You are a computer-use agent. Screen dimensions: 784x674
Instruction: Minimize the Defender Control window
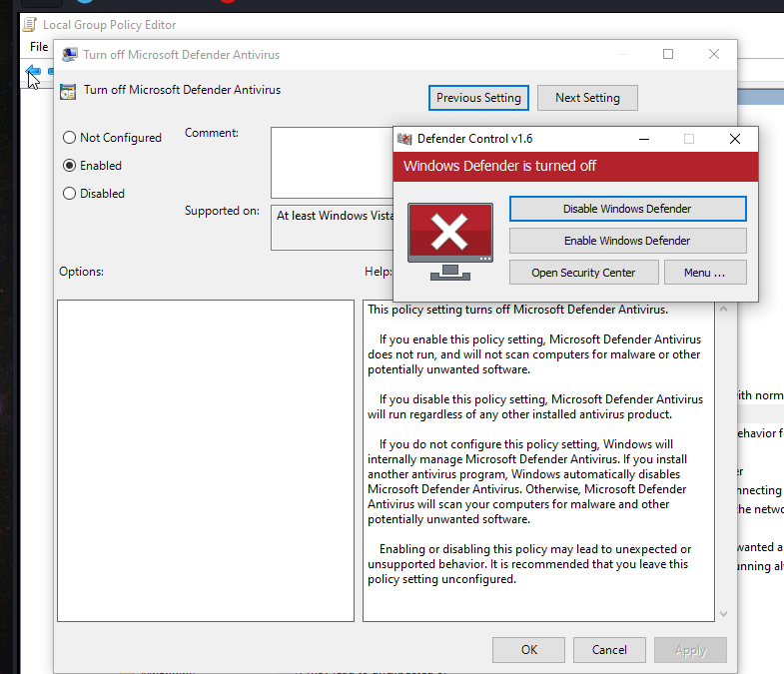click(644, 139)
